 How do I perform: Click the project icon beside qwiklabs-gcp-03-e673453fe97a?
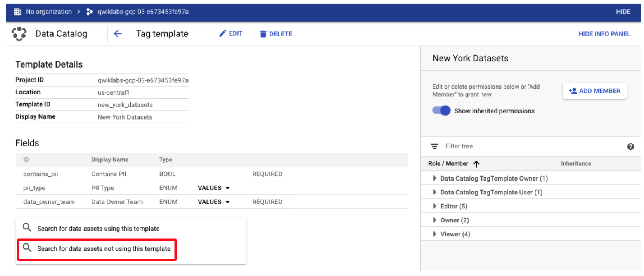pos(89,12)
